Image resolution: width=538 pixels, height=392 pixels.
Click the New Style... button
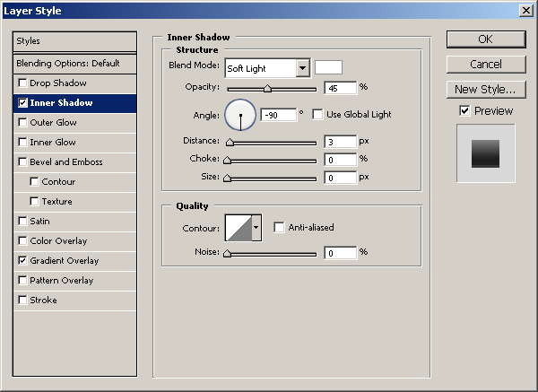(486, 90)
